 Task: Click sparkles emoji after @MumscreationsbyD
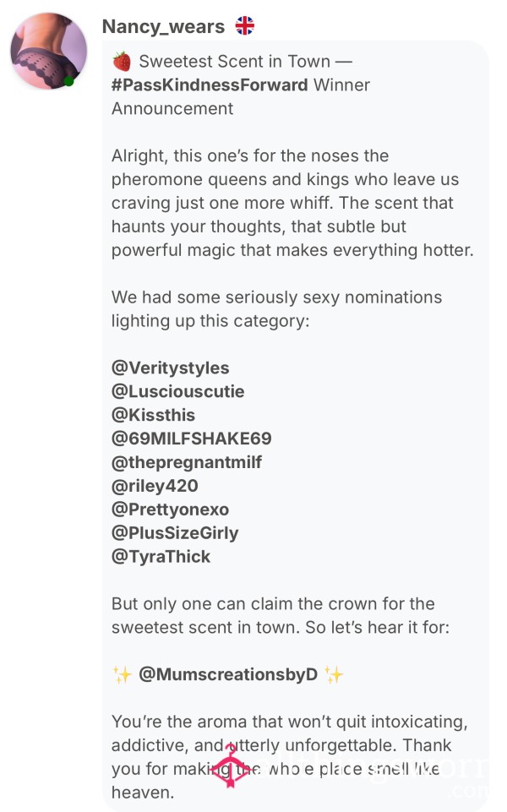tap(334, 675)
